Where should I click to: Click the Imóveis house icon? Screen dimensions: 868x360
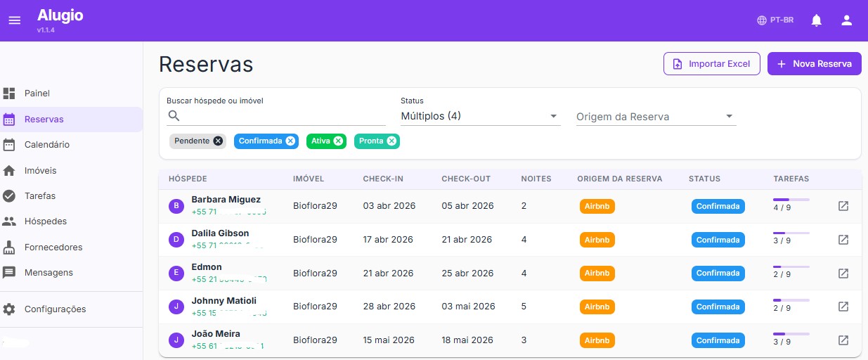(9, 171)
